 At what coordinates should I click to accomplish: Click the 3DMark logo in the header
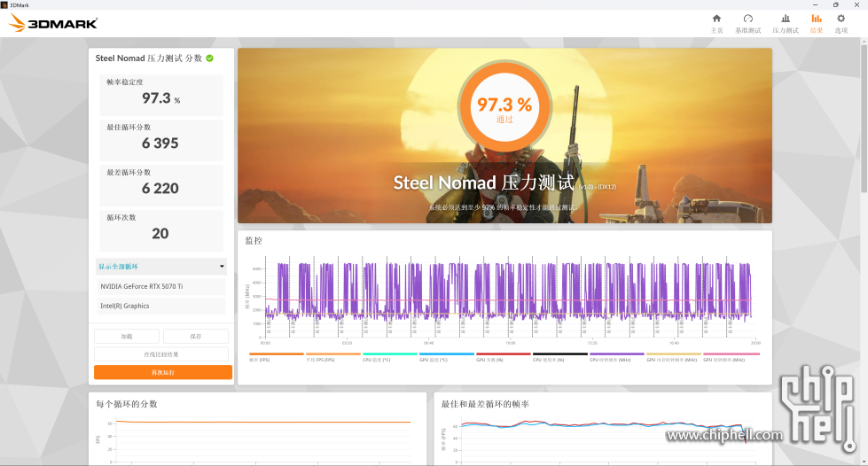point(53,23)
